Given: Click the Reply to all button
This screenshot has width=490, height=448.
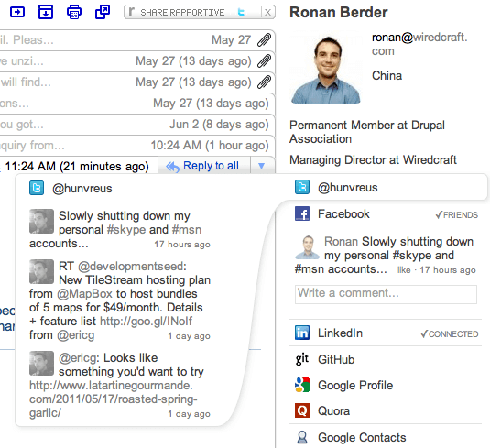Looking at the screenshot, I should point(204,166).
